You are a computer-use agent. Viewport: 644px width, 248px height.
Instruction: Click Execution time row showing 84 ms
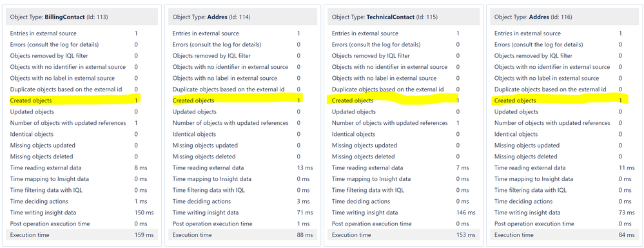(564, 235)
